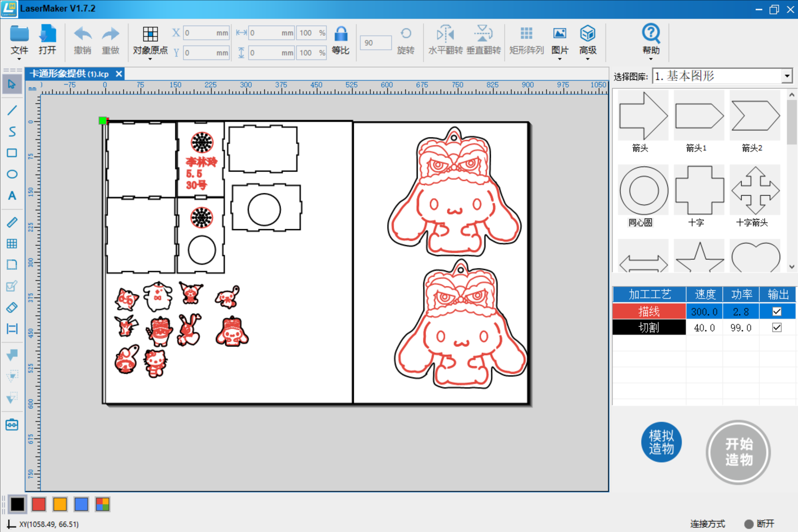
Task: Select the ruler measure tool
Action: pos(12,222)
